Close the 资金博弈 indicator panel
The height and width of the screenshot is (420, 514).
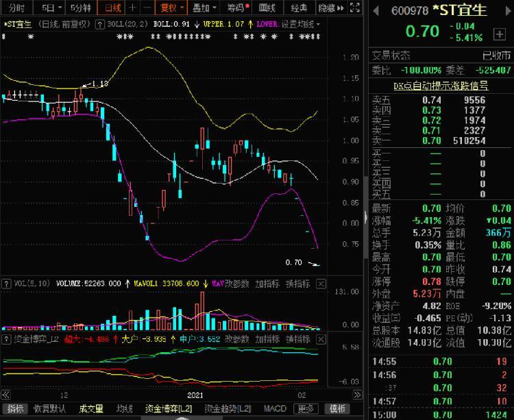coord(321,339)
